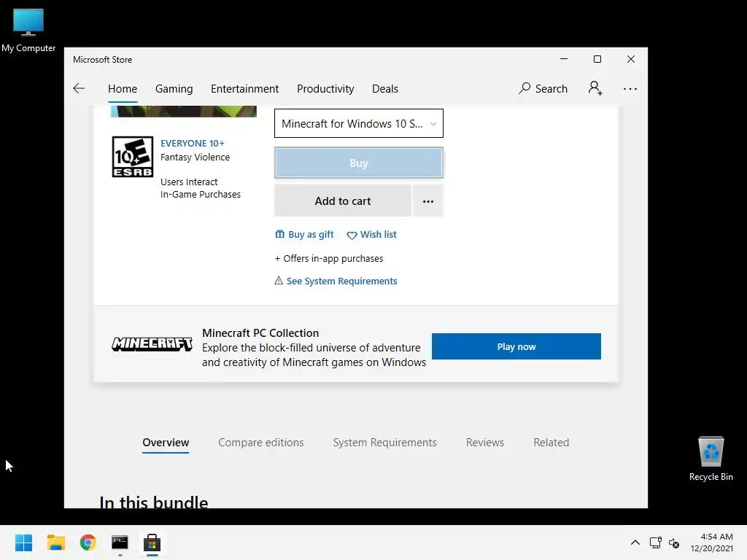Click the 'Users Interact' text
Image resolution: width=747 pixels, height=560 pixels.
pyautogui.click(x=189, y=182)
